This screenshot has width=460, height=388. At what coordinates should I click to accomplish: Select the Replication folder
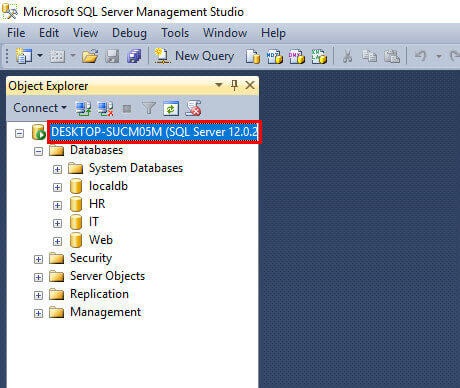point(99,294)
